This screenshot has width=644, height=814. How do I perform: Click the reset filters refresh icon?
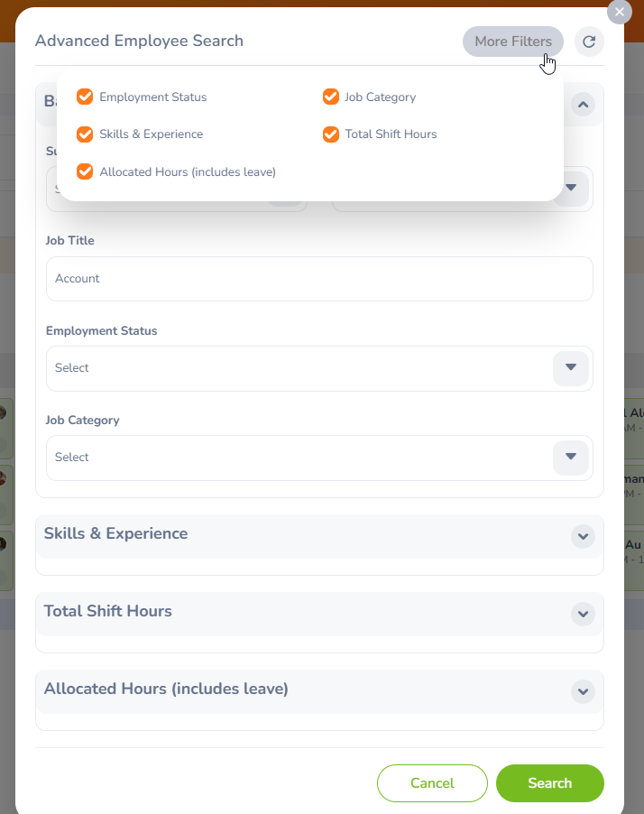click(589, 42)
